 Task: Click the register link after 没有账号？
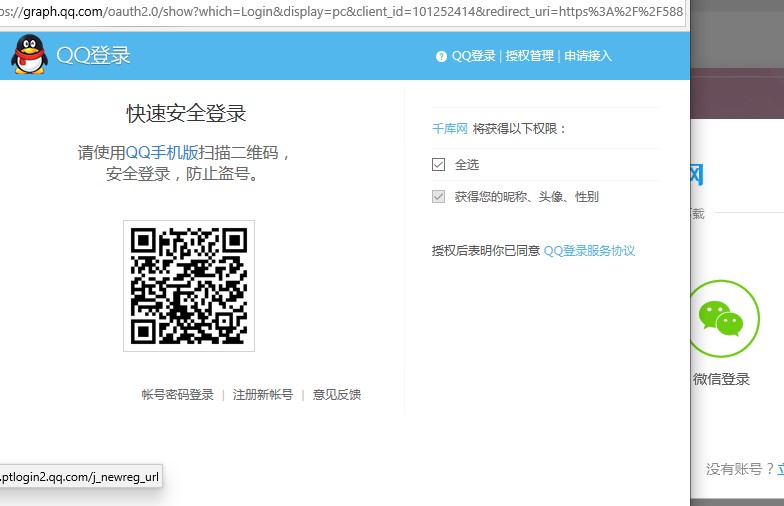coord(779,468)
